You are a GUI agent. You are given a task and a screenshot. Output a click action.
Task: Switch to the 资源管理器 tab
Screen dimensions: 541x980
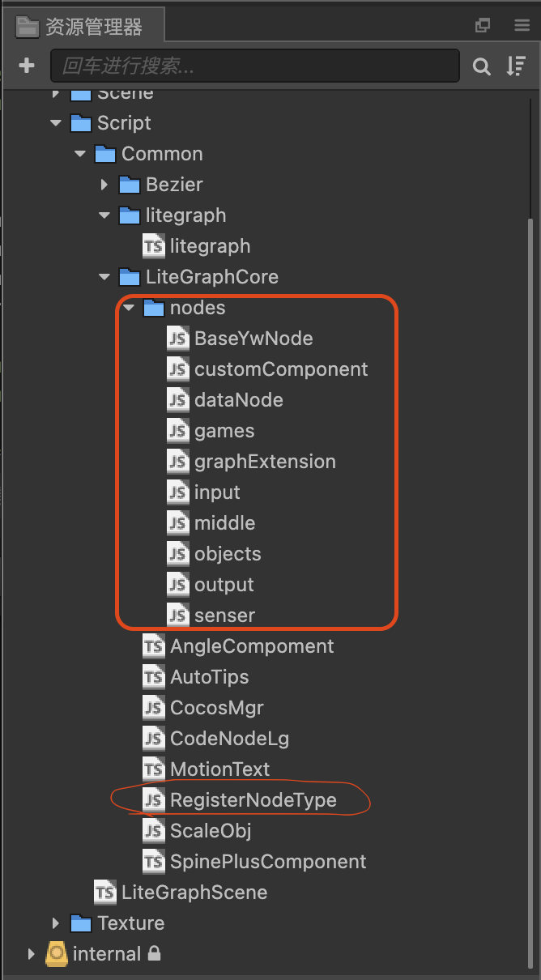pos(81,27)
